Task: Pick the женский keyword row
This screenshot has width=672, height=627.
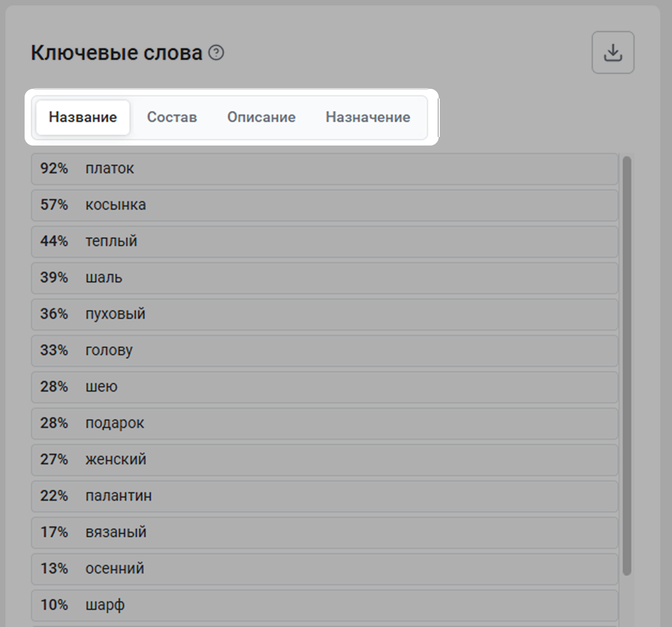Action: (324, 460)
